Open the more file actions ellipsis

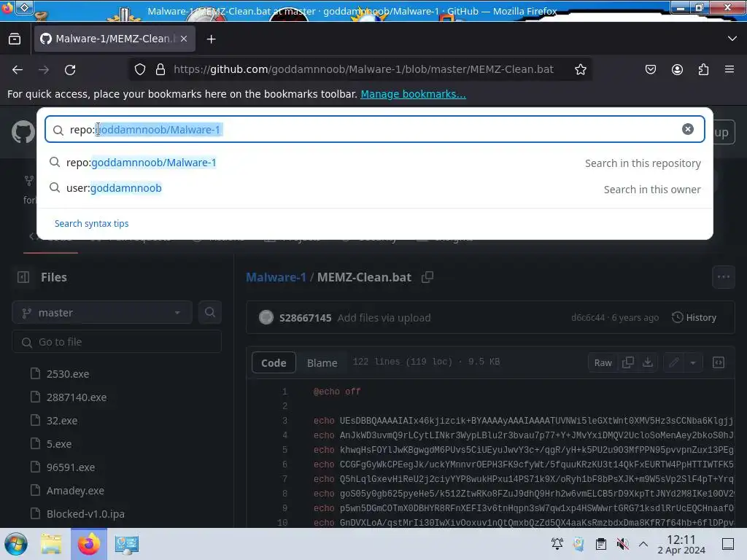(x=723, y=276)
